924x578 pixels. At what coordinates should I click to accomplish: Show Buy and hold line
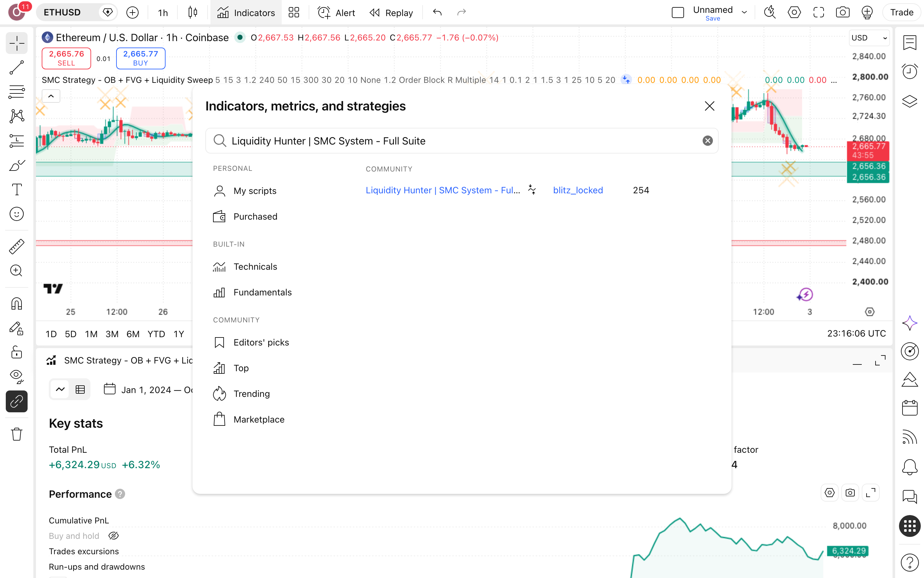pyautogui.click(x=113, y=536)
